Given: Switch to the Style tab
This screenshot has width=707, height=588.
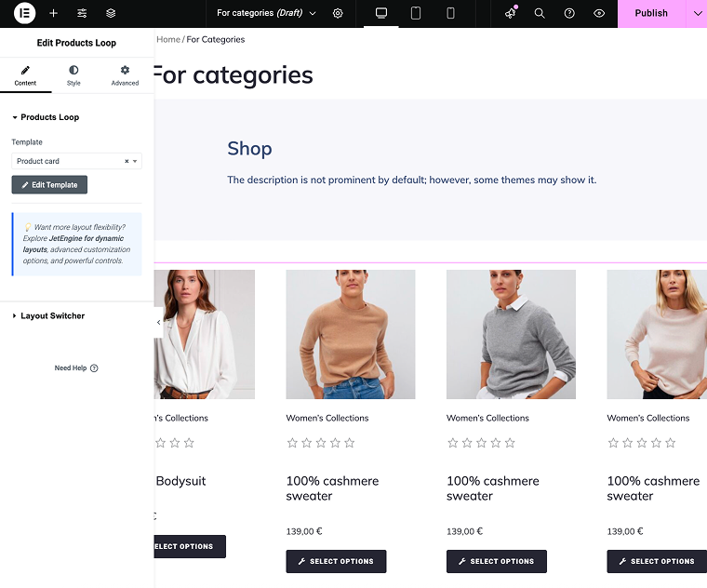Looking at the screenshot, I should (x=73, y=75).
